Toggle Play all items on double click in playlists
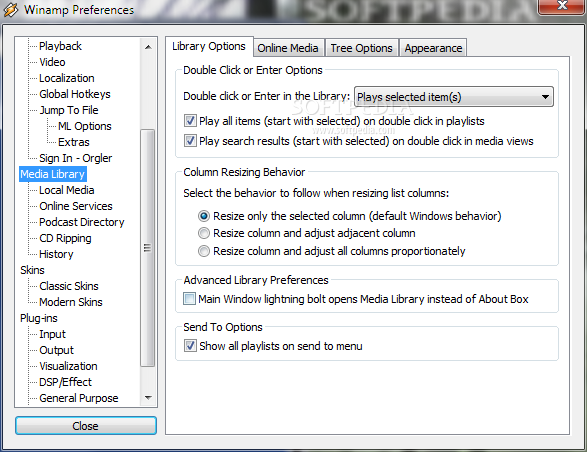Viewport: 587px width, 452px height. point(190,121)
